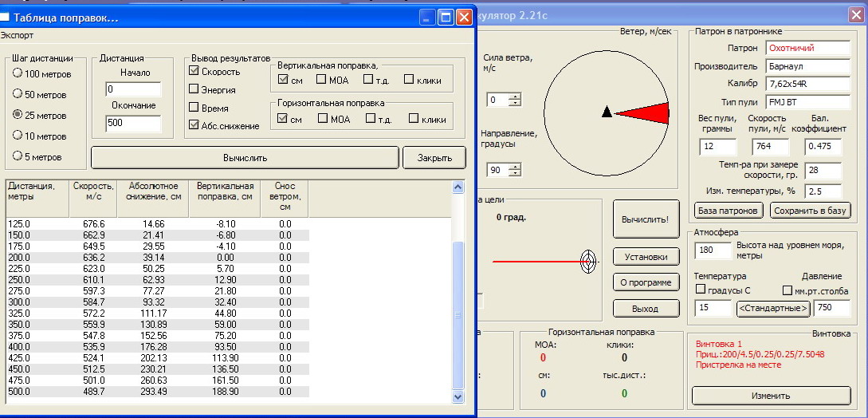
Task: Decrease wind direction degrees spinner
Action: pos(514,173)
